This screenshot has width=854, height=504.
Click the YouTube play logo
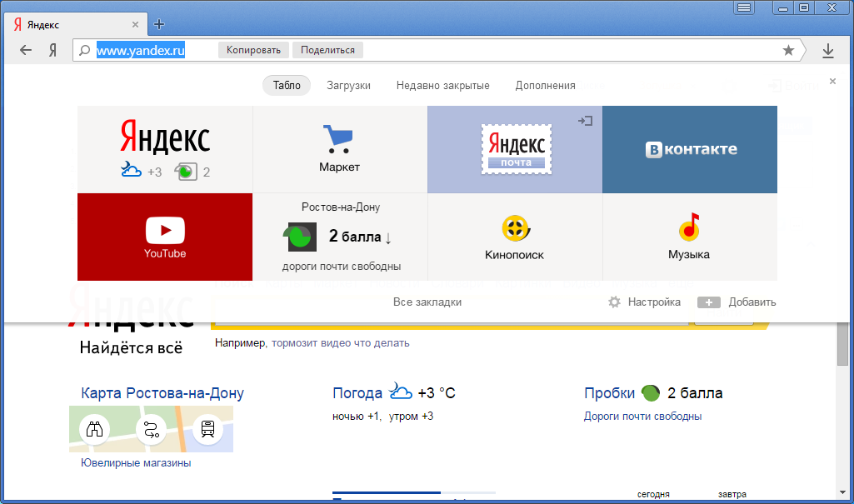pyautogui.click(x=165, y=230)
